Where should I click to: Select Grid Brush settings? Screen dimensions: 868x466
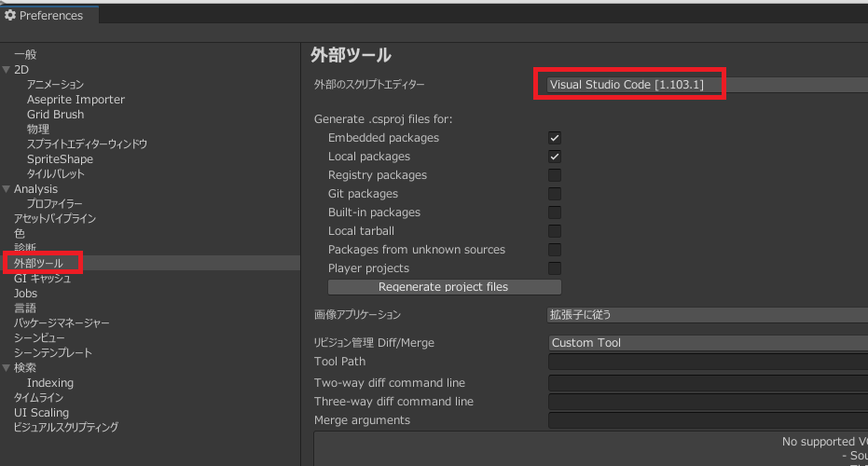coord(55,115)
